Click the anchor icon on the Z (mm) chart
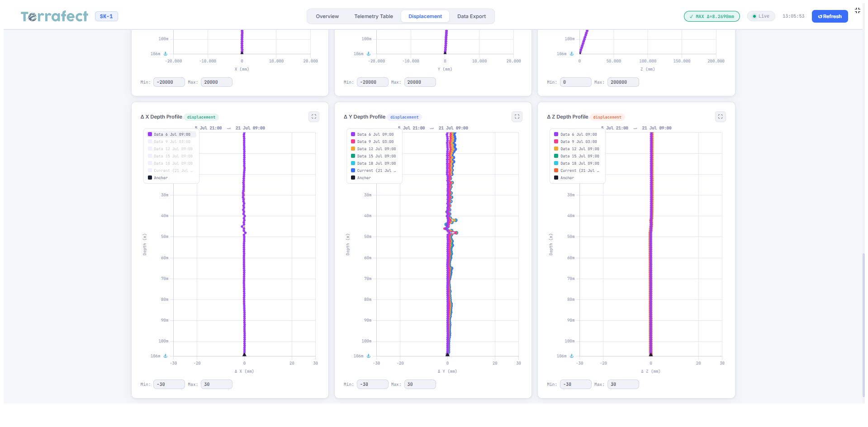The image size is (868, 427). click(x=572, y=54)
